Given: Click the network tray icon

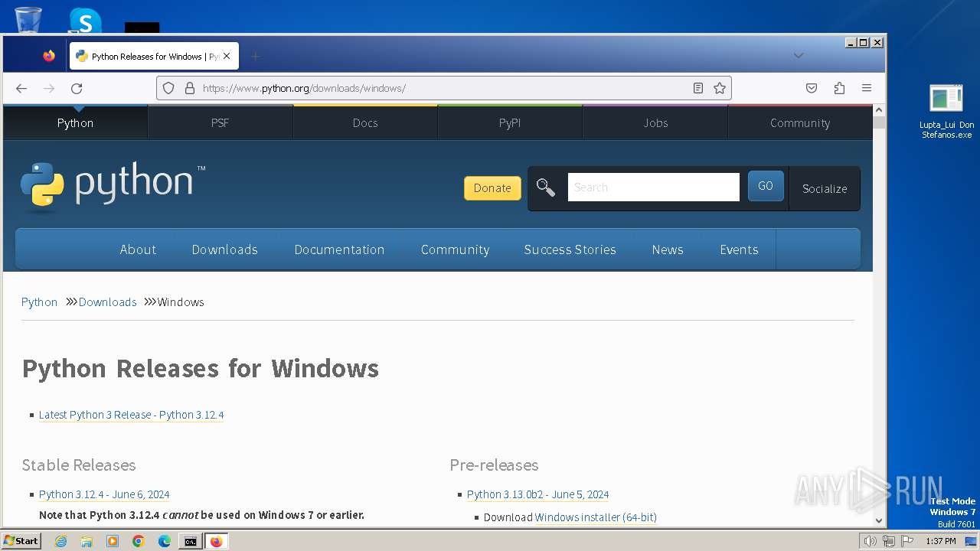Looking at the screenshot, I should (x=889, y=541).
